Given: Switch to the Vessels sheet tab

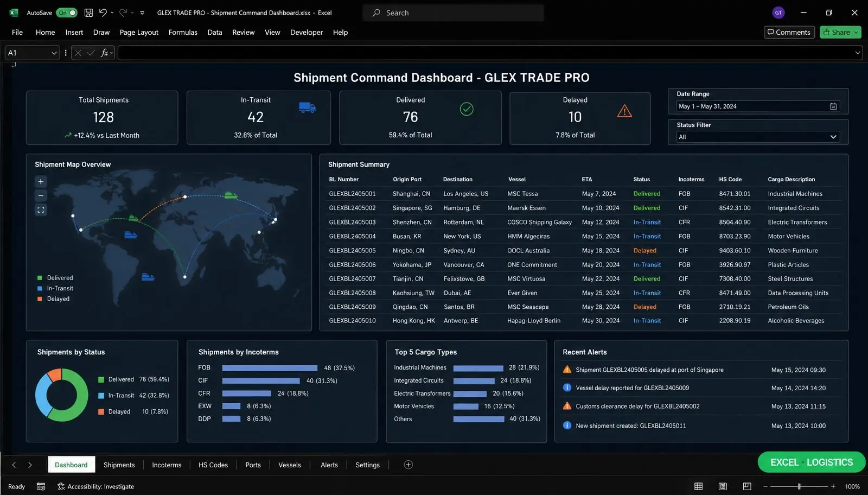Looking at the screenshot, I should tap(290, 465).
